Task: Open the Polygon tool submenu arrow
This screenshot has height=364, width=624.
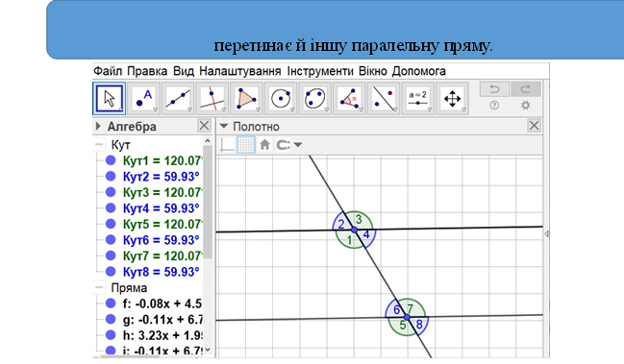Action: pyautogui.click(x=258, y=109)
